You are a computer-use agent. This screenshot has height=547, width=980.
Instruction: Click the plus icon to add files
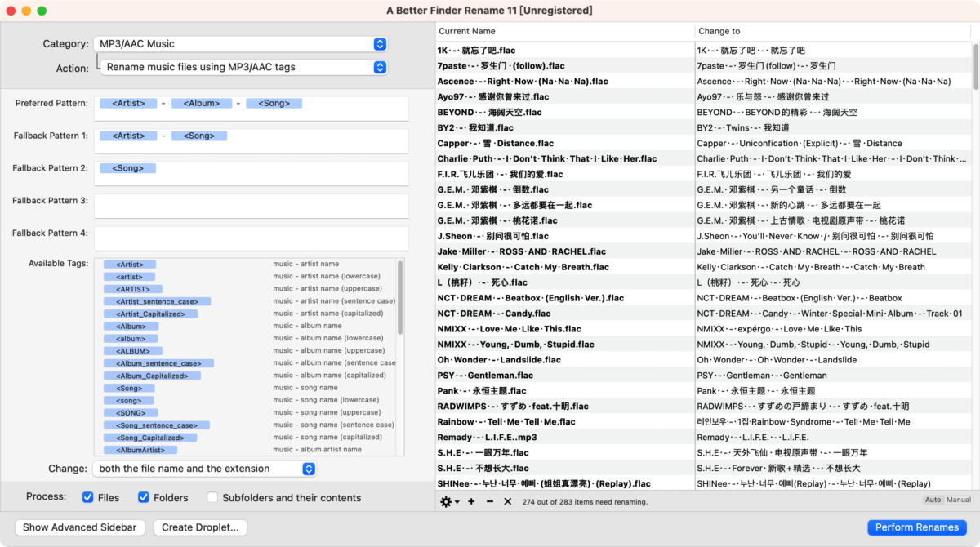pyautogui.click(x=471, y=501)
